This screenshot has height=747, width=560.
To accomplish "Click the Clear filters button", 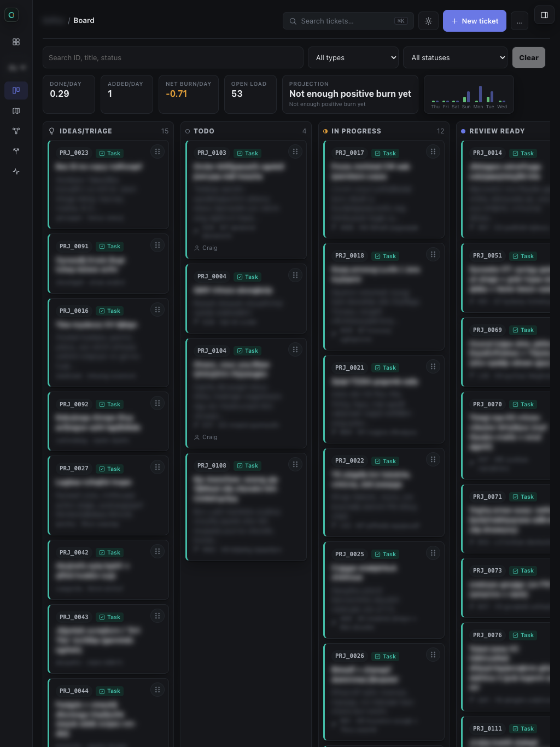I will pos(529,57).
